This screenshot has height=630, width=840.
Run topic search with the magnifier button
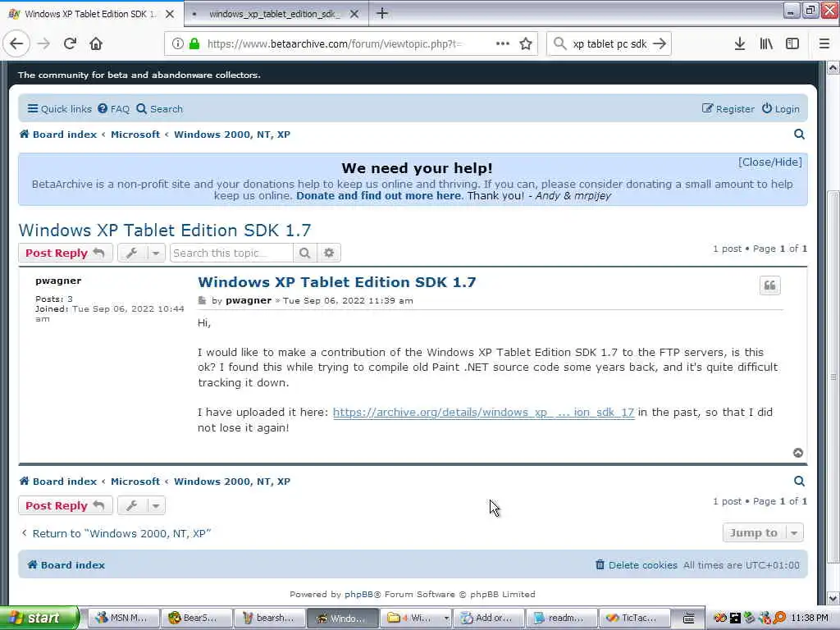click(x=305, y=253)
